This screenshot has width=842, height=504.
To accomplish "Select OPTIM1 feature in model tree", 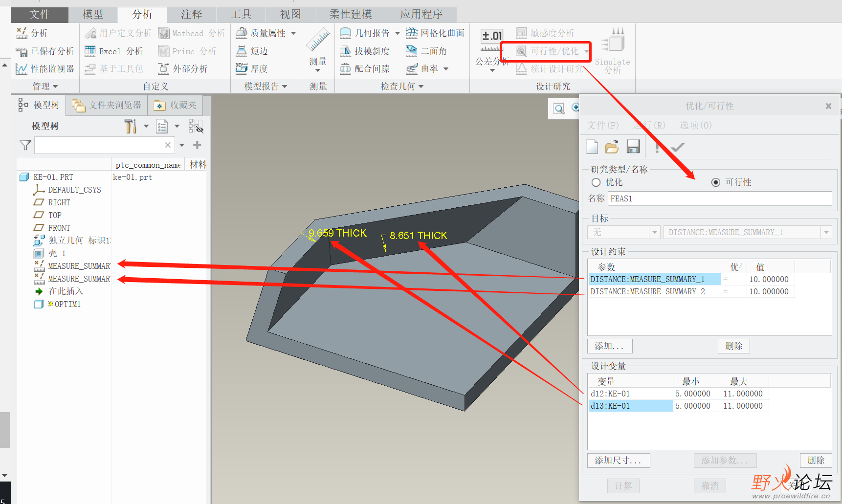I will click(58, 304).
